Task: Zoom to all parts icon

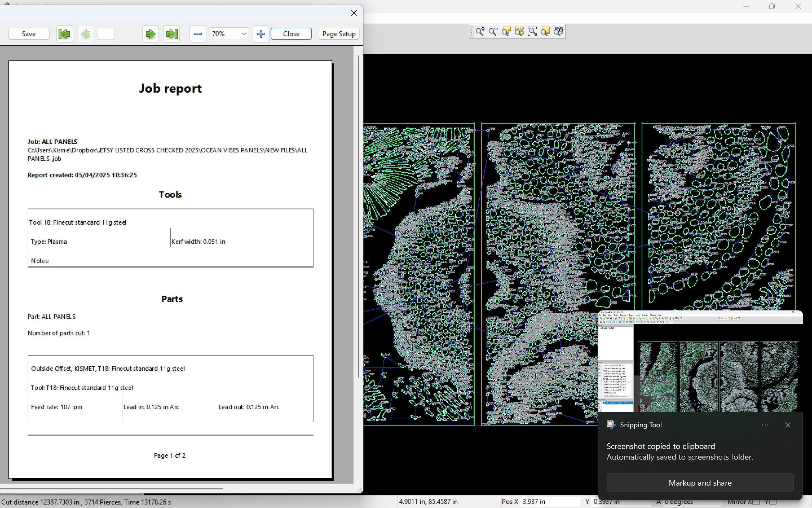Action: click(x=519, y=32)
